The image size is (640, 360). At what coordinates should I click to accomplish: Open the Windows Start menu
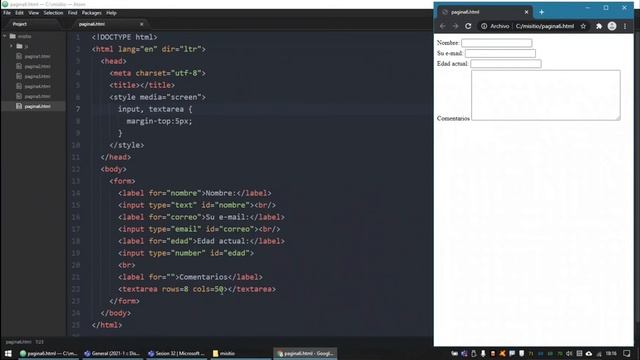[8, 353]
